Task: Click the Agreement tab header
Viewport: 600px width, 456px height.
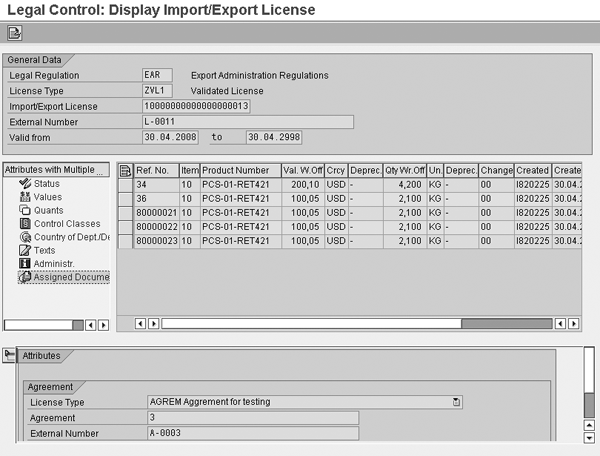Action: click(52, 387)
